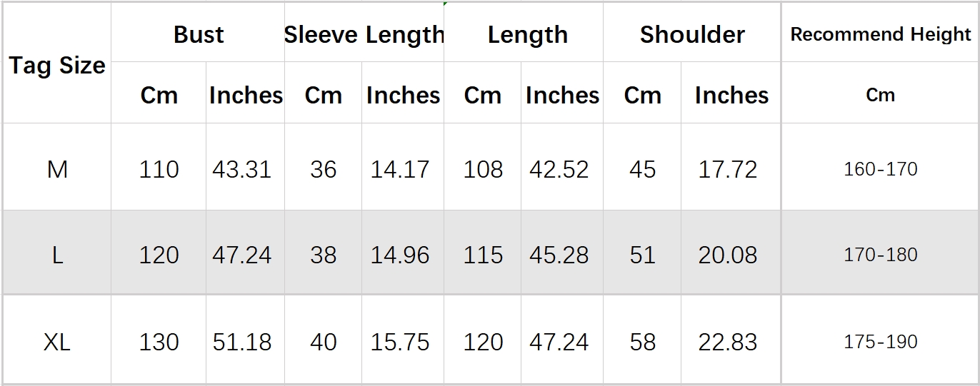Click the Tag Size header cell
This screenshot has height=386, width=980.
[57, 66]
